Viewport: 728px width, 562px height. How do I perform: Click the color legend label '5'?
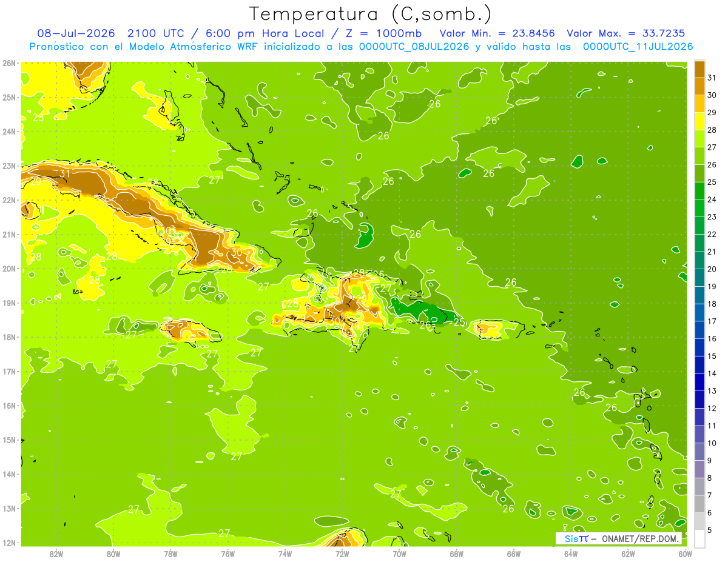pyautogui.click(x=710, y=530)
